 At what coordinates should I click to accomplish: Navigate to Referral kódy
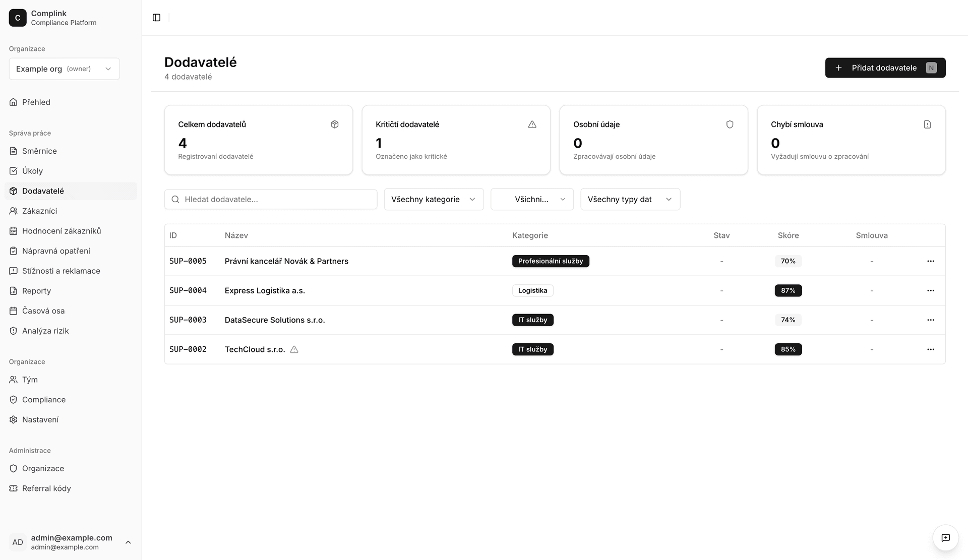(46, 488)
